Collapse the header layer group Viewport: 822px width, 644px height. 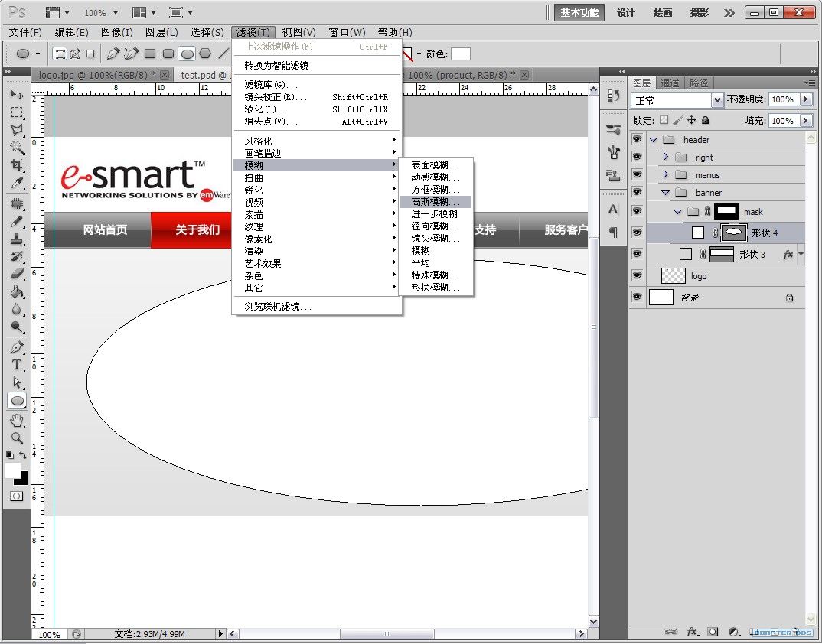(x=653, y=140)
